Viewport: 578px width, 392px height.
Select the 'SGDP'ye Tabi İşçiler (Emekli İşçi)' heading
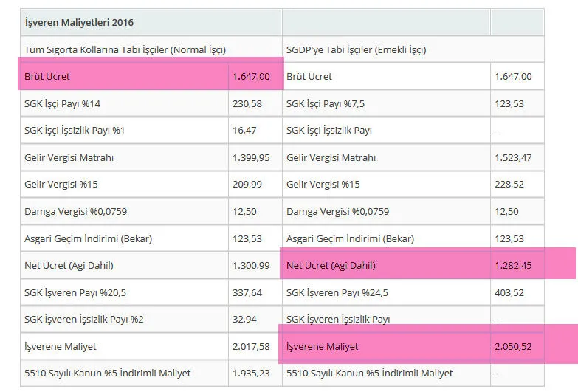pyautogui.click(x=356, y=49)
